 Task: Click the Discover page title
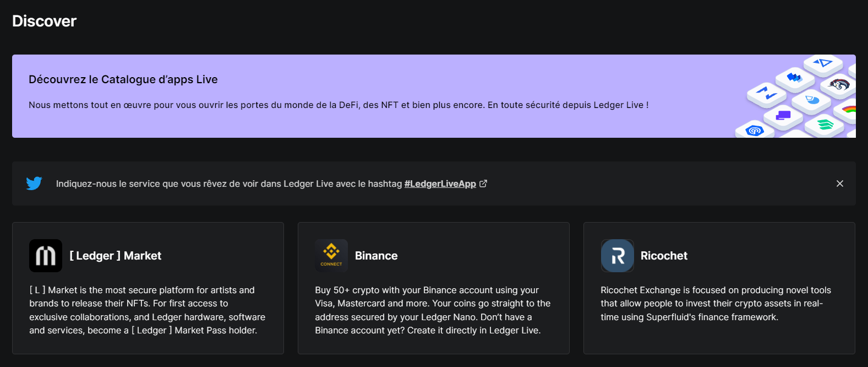[x=44, y=21]
